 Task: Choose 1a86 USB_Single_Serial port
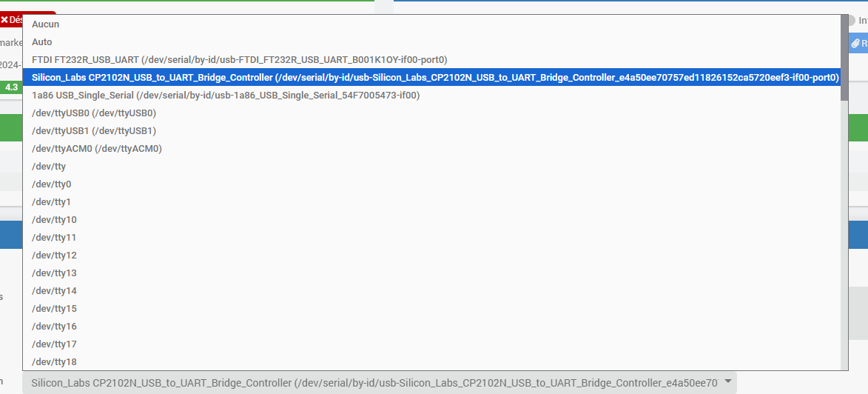431,96
